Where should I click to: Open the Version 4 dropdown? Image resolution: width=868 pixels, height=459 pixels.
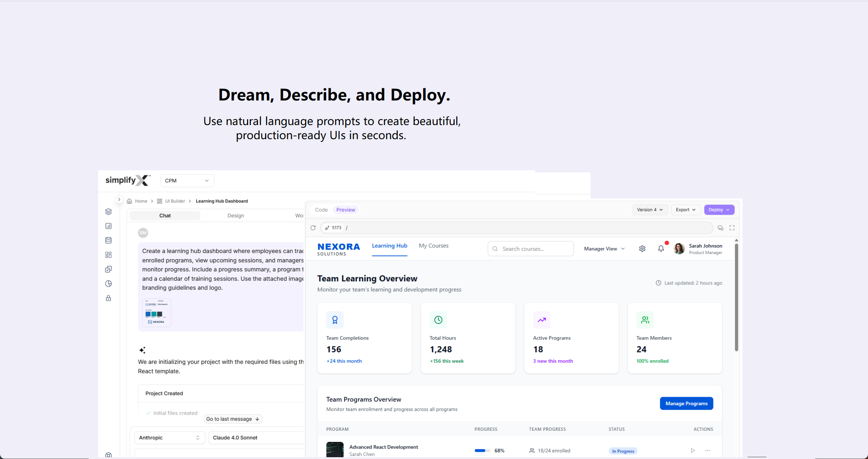pos(650,210)
